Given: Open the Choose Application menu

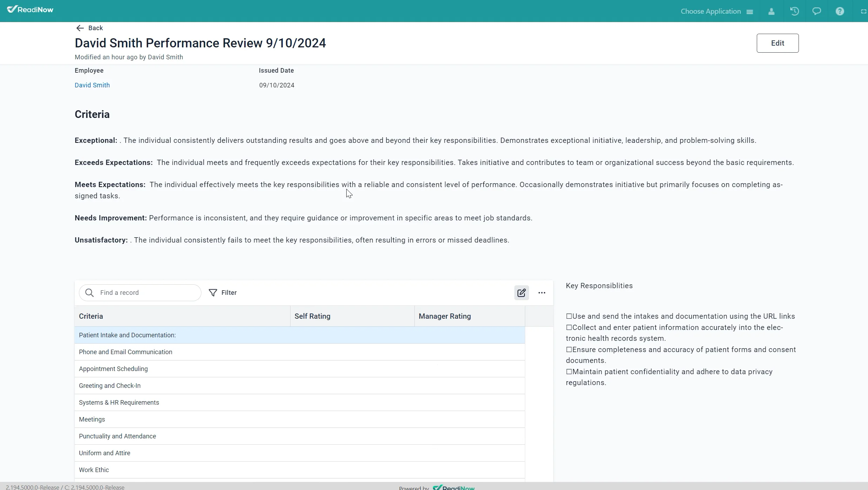Looking at the screenshot, I should pos(717,11).
